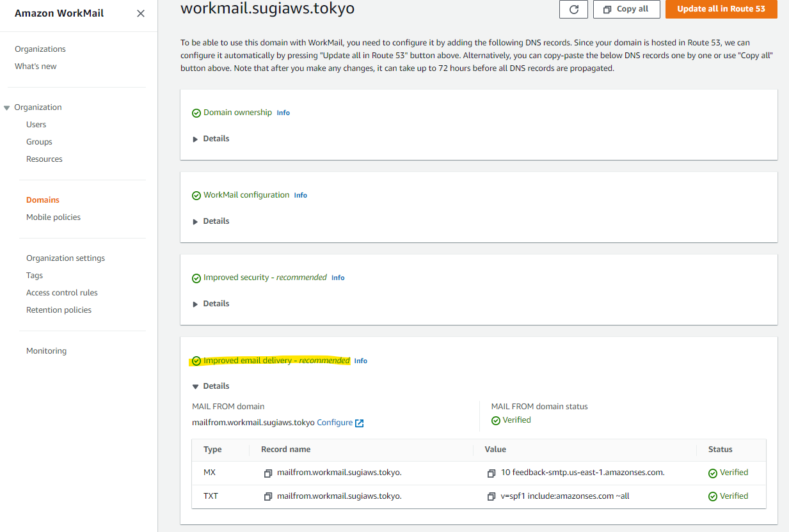This screenshot has width=789, height=532.
Task: Collapse the Organization section arrow
Action: (x=7, y=107)
